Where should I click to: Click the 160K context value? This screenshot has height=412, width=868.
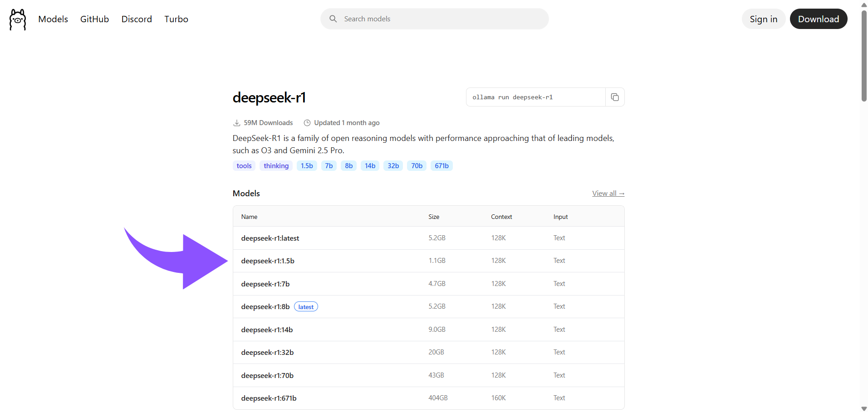coord(498,398)
